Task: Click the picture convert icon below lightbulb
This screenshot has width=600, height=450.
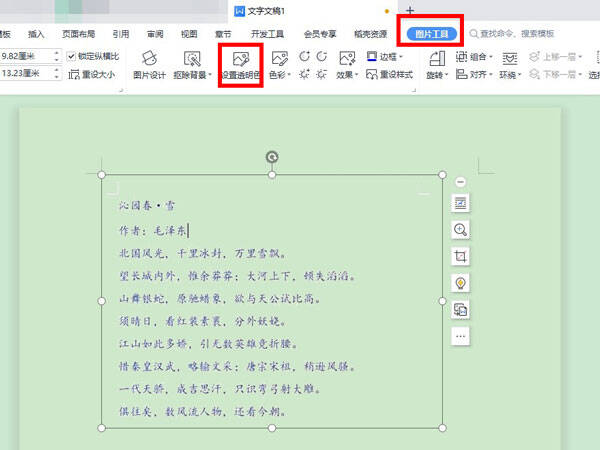Action: [x=460, y=310]
